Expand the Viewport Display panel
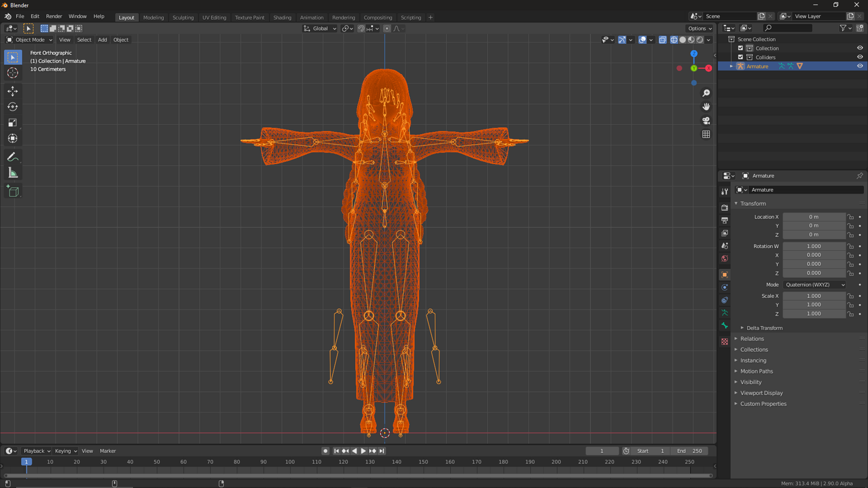 [x=761, y=393]
